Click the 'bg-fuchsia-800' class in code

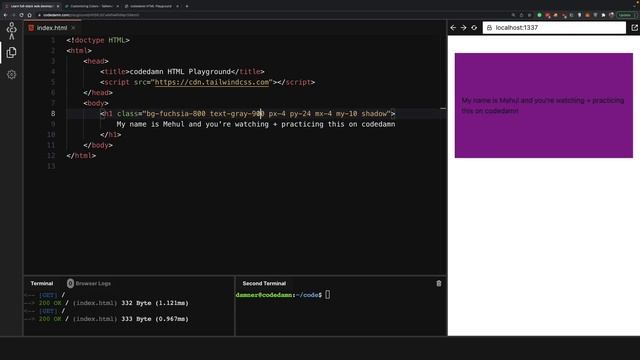click(x=176, y=113)
